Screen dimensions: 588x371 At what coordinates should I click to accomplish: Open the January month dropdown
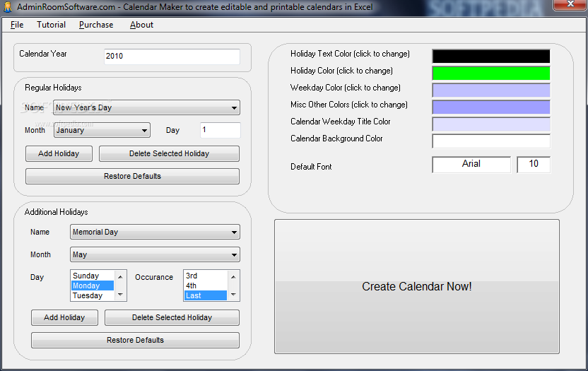[102, 130]
